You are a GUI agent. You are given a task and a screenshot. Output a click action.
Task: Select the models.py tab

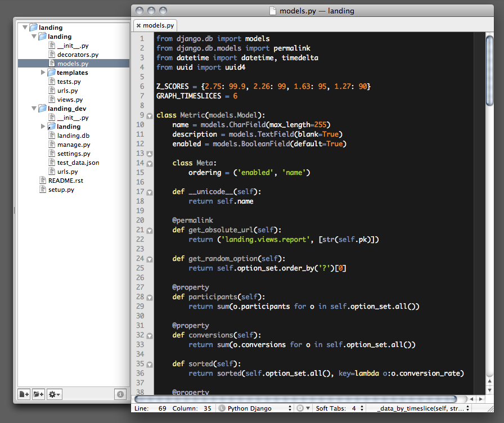[155, 25]
